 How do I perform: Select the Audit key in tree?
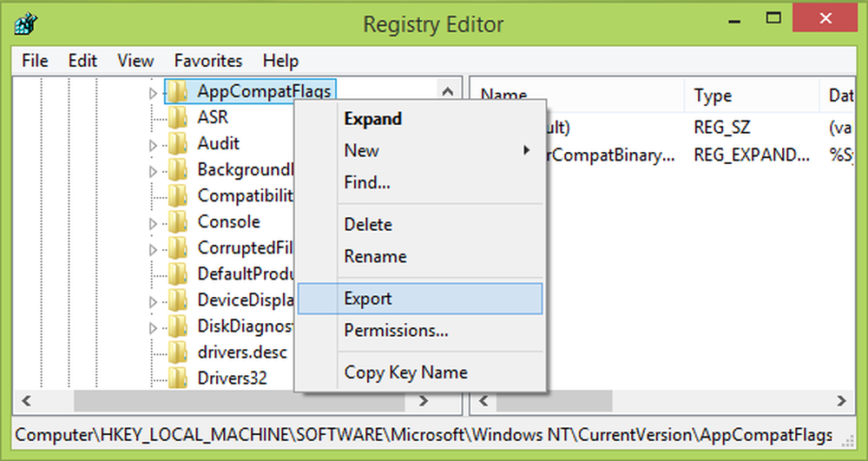click(x=219, y=143)
